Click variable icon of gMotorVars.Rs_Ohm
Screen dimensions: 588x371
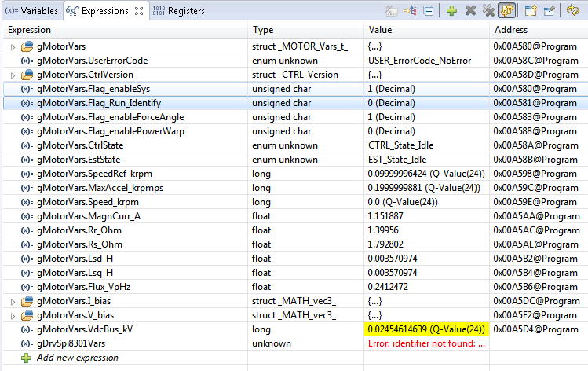click(x=27, y=244)
